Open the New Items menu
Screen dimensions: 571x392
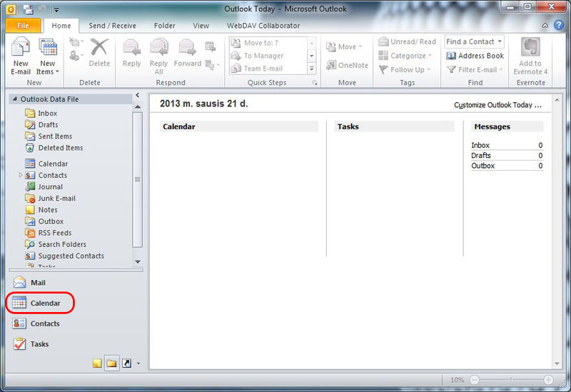pos(48,56)
